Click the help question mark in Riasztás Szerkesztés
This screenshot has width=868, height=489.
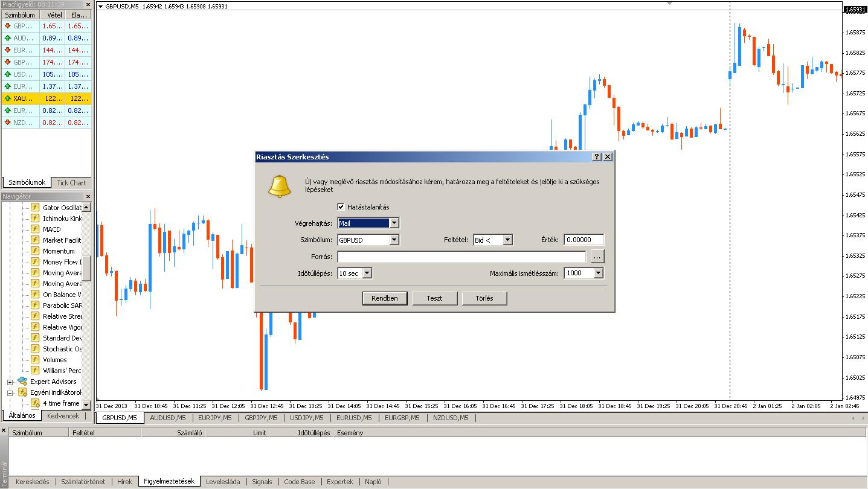click(597, 157)
